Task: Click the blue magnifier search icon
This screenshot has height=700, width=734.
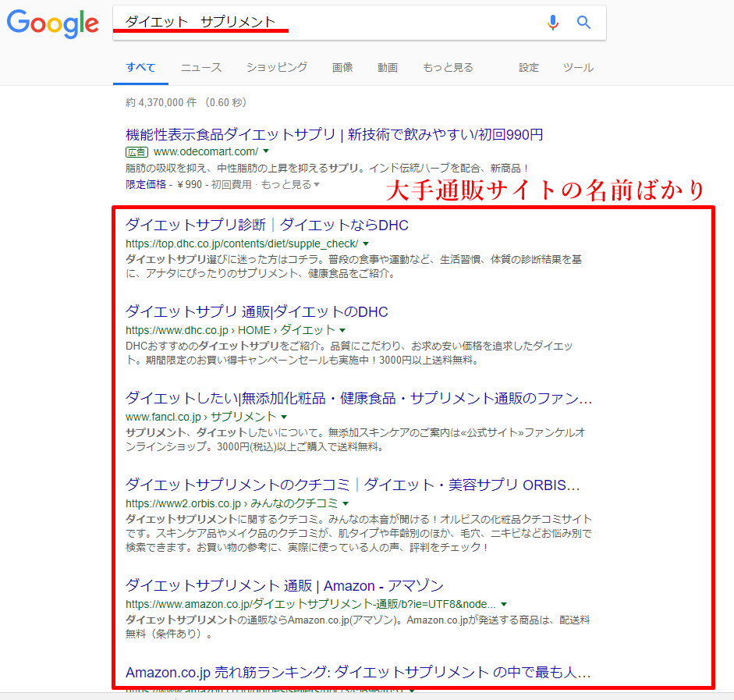Action: [x=583, y=22]
